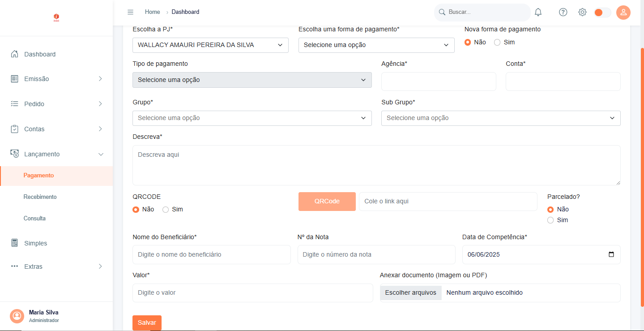
Task: Toggle the orange theme switch in header
Action: pos(602,13)
